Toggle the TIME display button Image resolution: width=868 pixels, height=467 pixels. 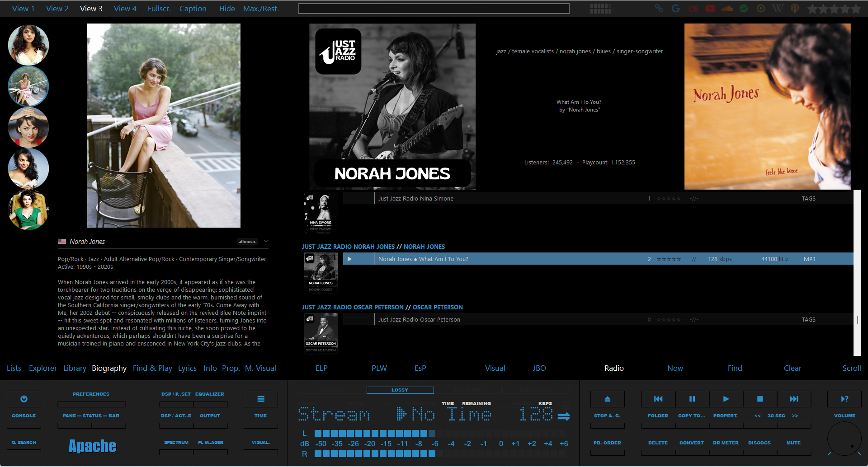[x=260, y=416]
